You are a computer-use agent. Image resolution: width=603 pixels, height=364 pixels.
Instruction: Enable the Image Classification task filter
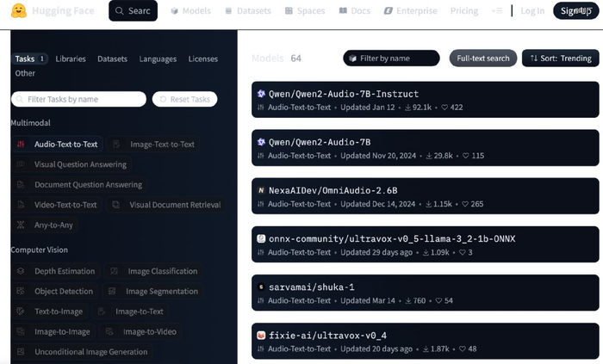[154, 271]
